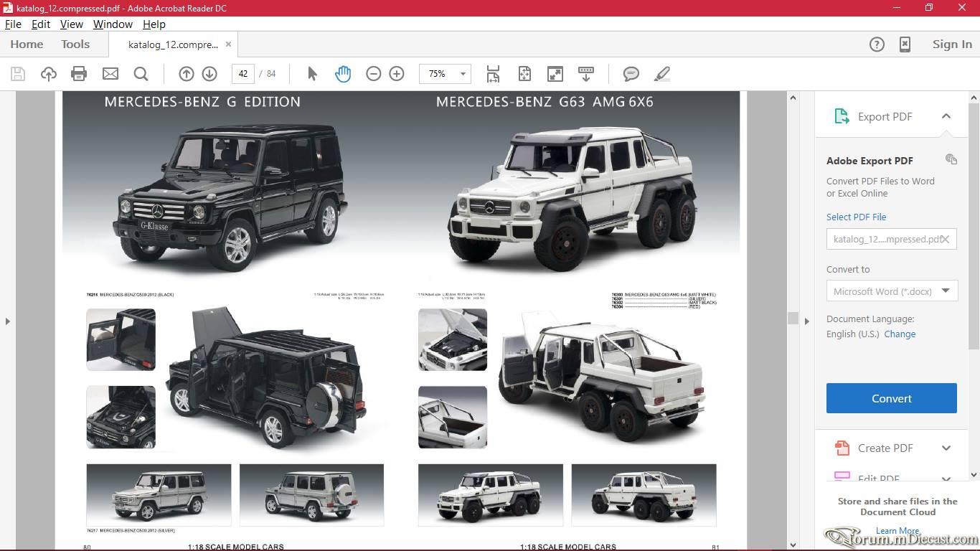This screenshot has width=980, height=551.
Task: Click the mobile link icon beside Sign In
Action: click(x=905, y=44)
